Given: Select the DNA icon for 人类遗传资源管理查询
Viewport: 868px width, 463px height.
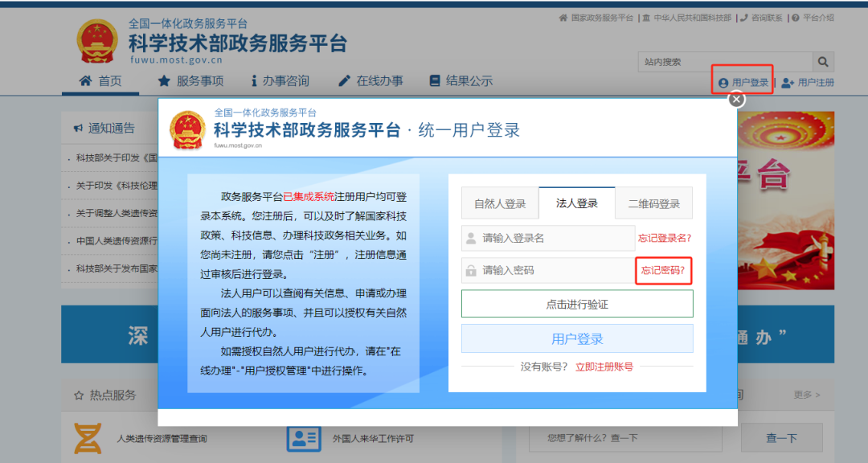Looking at the screenshot, I should [x=86, y=438].
